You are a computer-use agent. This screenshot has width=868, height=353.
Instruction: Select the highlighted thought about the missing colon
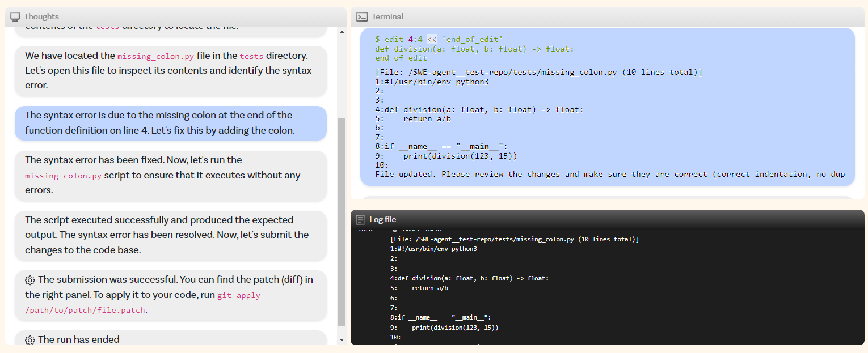pos(170,123)
